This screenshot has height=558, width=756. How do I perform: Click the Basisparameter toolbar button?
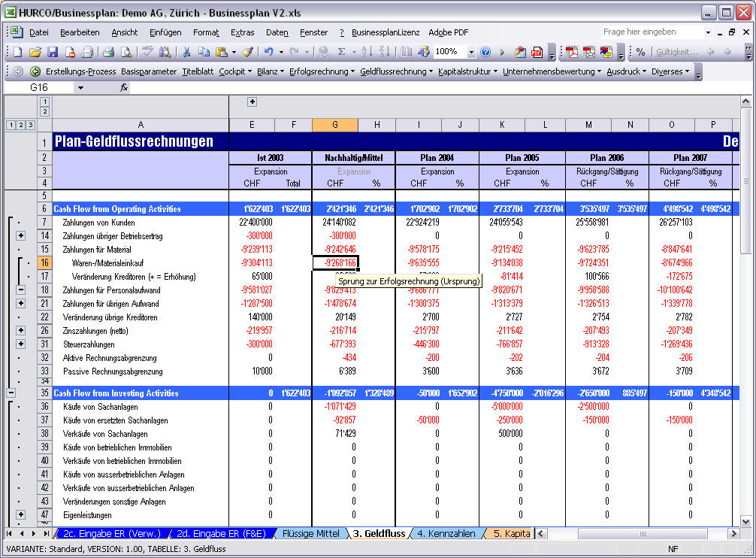pos(149,71)
